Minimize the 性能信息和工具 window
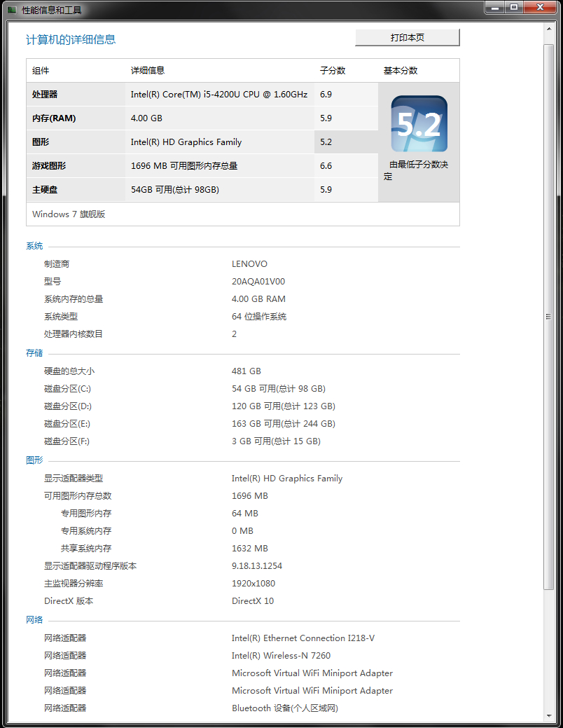 coord(495,8)
